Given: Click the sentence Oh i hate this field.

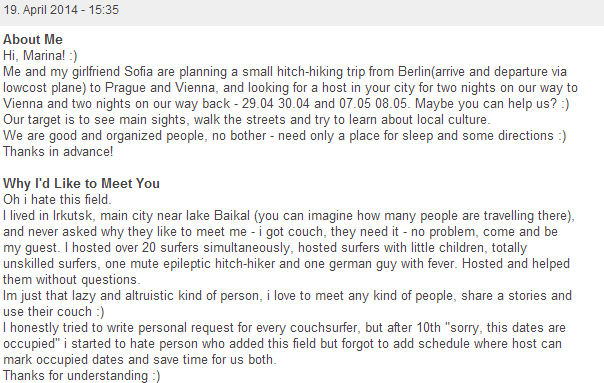Looking at the screenshot, I should [x=57, y=200].
